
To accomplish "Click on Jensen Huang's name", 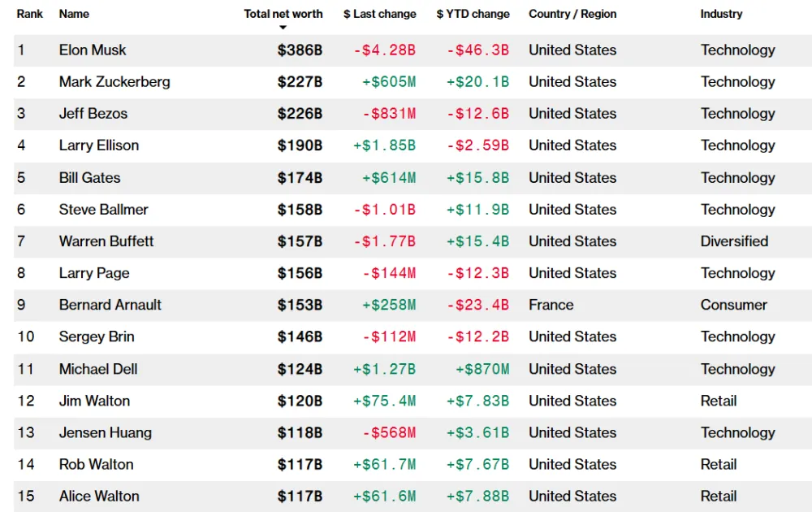I will click(x=105, y=432).
